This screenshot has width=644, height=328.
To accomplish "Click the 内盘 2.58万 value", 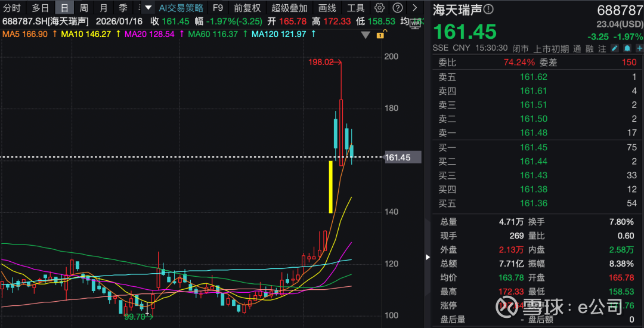I will (621, 250).
